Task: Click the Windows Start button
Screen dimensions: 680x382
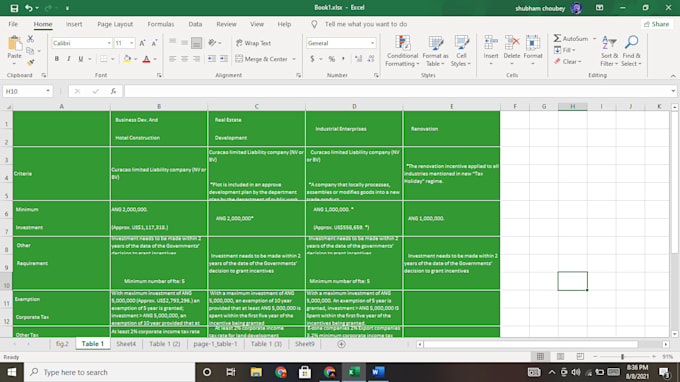Action: pos(12,372)
